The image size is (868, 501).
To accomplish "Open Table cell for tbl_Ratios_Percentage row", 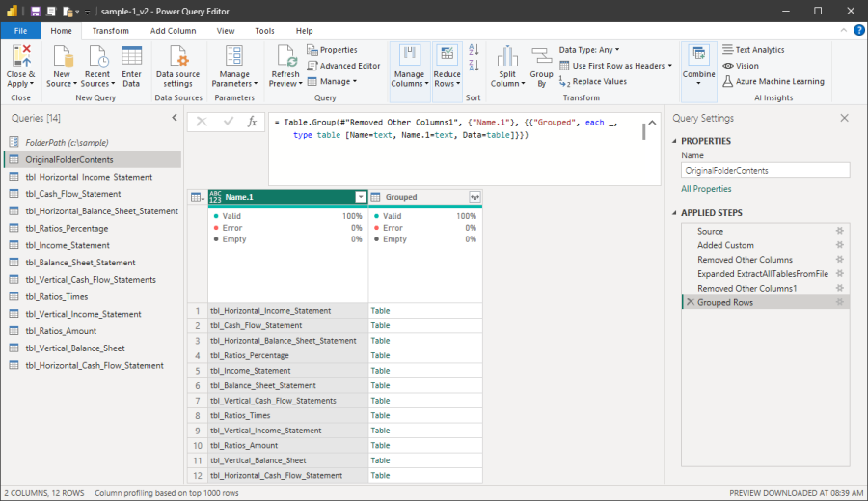I will pyautogui.click(x=425, y=356).
